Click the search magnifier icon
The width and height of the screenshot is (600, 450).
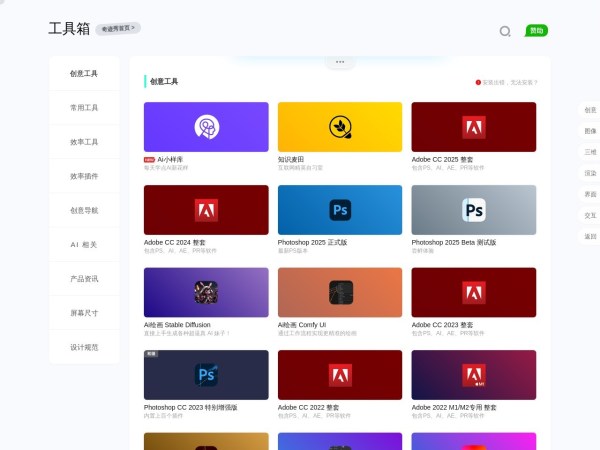click(x=505, y=31)
